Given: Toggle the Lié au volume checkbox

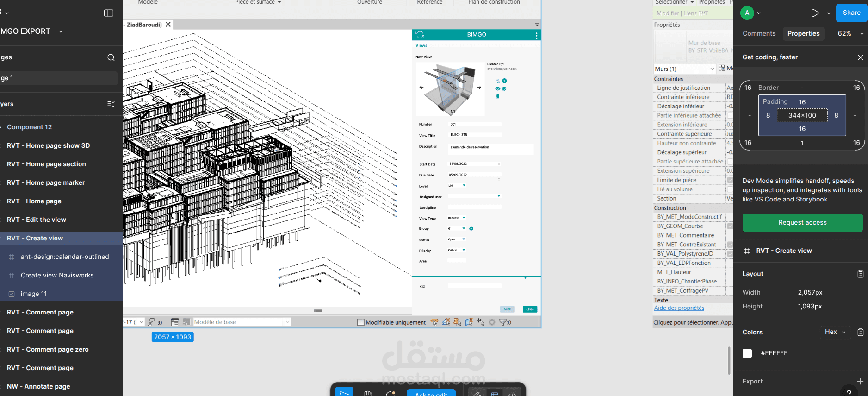Looking at the screenshot, I should (x=730, y=189).
